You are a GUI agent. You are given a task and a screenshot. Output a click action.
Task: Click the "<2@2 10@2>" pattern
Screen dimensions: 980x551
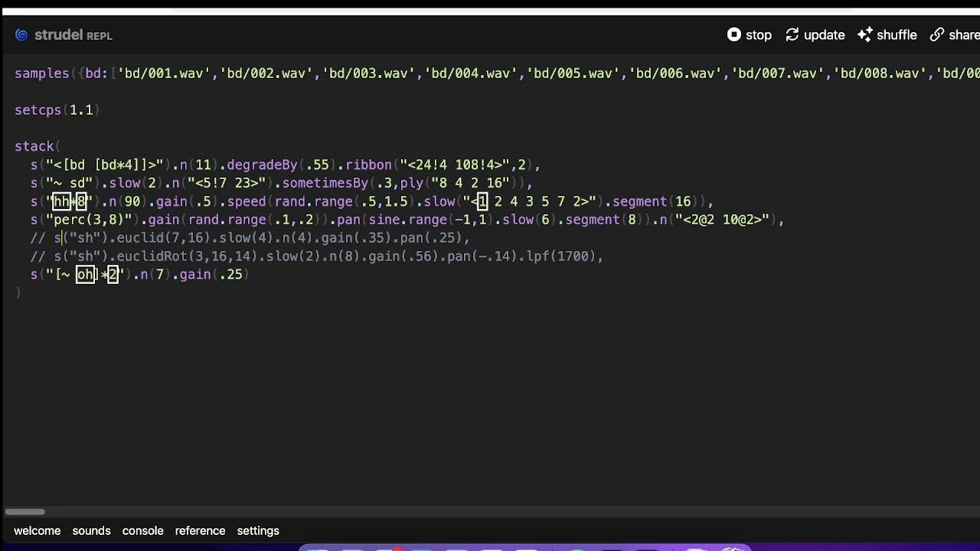[722, 220]
